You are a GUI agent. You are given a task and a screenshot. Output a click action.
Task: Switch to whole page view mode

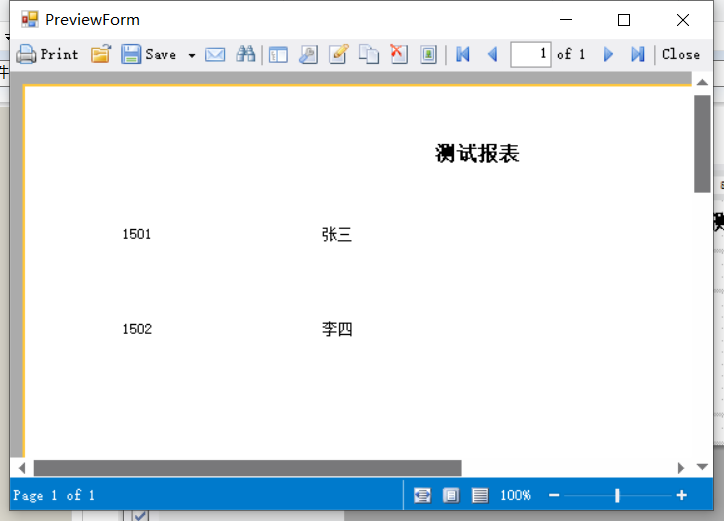click(451, 495)
